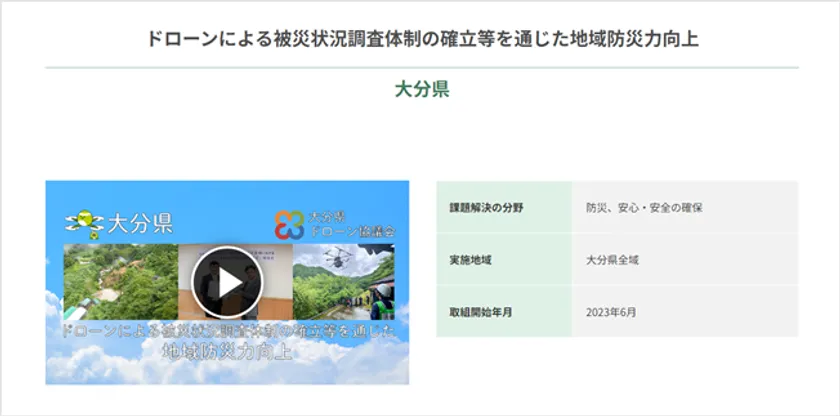
Task: Click the green 大分県 subtitle
Action: click(422, 89)
